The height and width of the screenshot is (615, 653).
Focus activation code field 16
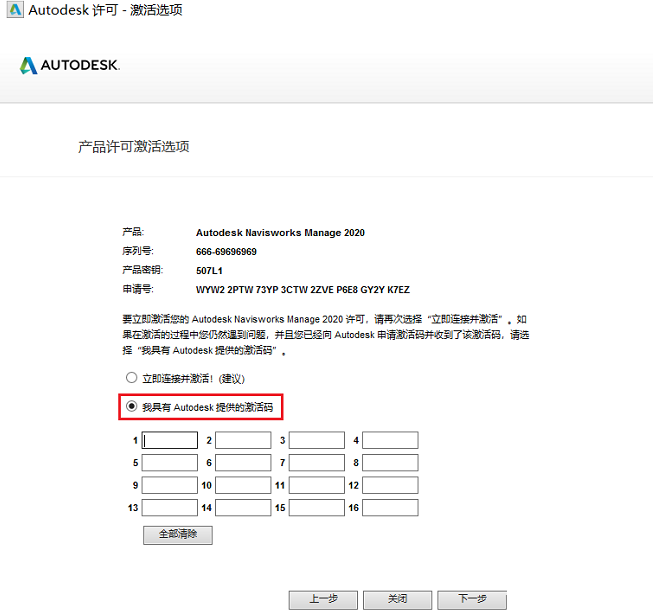[x=390, y=508]
